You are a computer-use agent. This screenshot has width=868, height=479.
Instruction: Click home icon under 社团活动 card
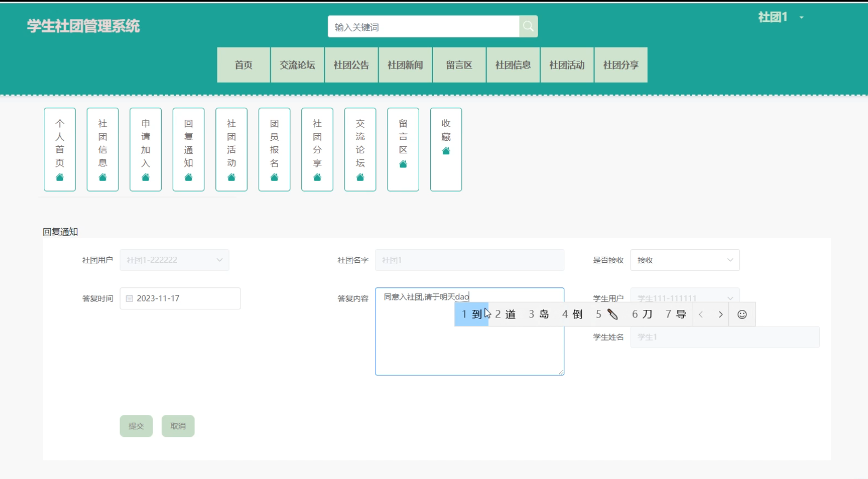[x=231, y=177]
